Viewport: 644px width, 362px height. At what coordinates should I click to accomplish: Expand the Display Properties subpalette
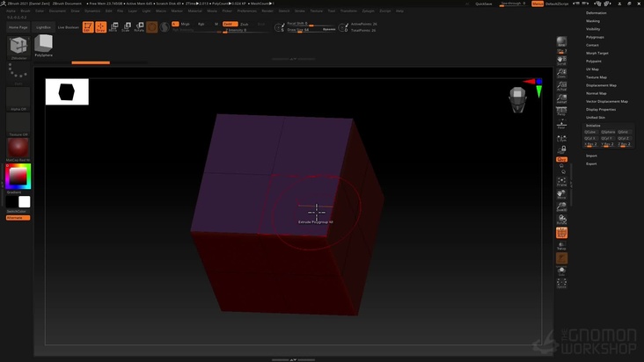point(602,109)
